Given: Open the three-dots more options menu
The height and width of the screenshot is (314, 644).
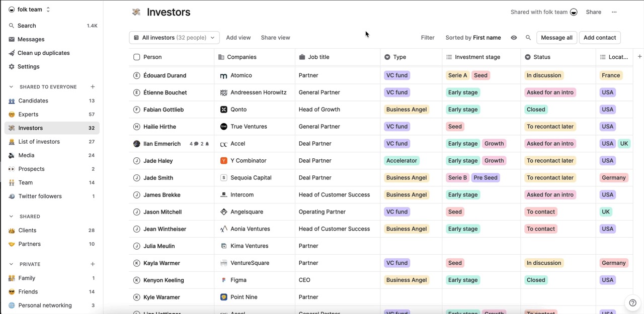Looking at the screenshot, I should point(614,12).
